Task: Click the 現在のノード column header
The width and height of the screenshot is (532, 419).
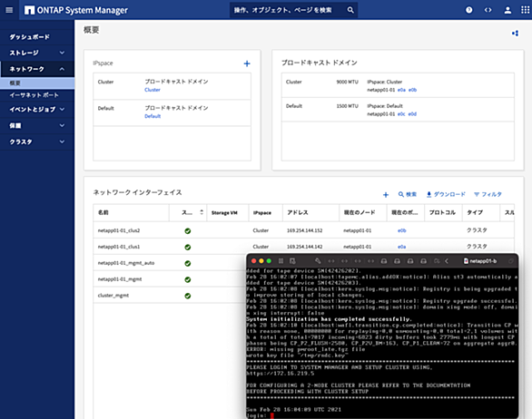Action: (363, 212)
